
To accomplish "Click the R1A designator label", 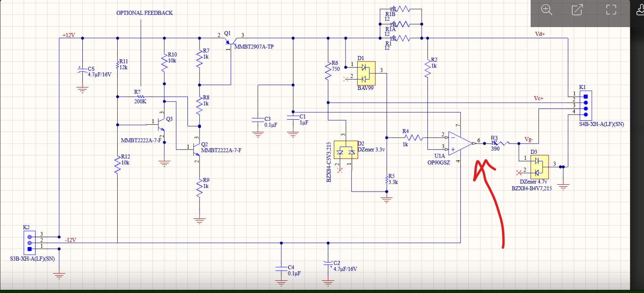I will 391,29.
